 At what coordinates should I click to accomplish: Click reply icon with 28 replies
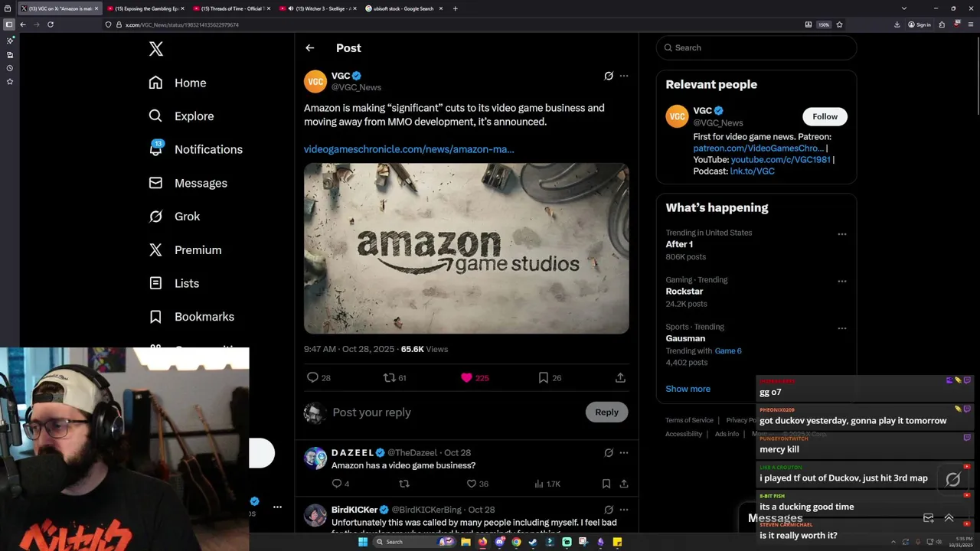(x=318, y=377)
